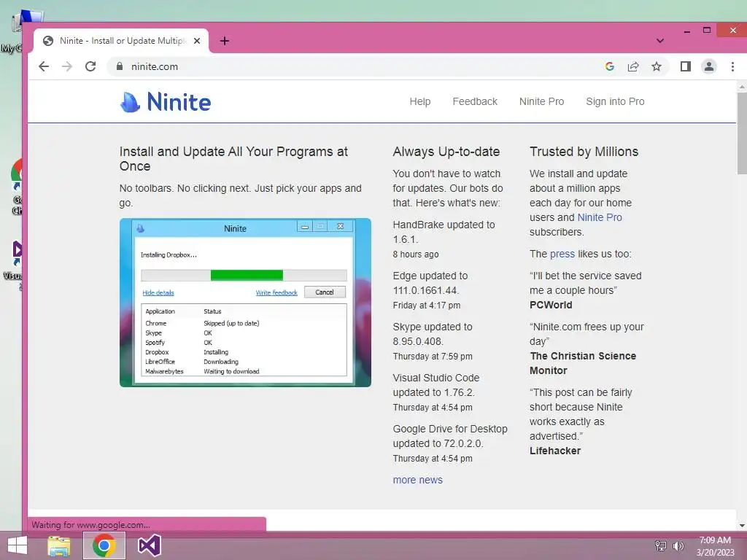Reload the Ninite page
This screenshot has width=747, height=560.
[90, 66]
